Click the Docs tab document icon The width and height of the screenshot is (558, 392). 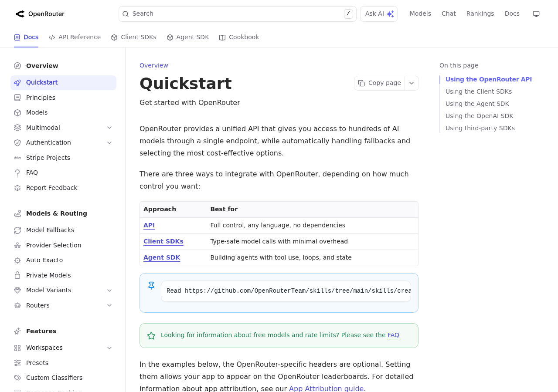17,37
